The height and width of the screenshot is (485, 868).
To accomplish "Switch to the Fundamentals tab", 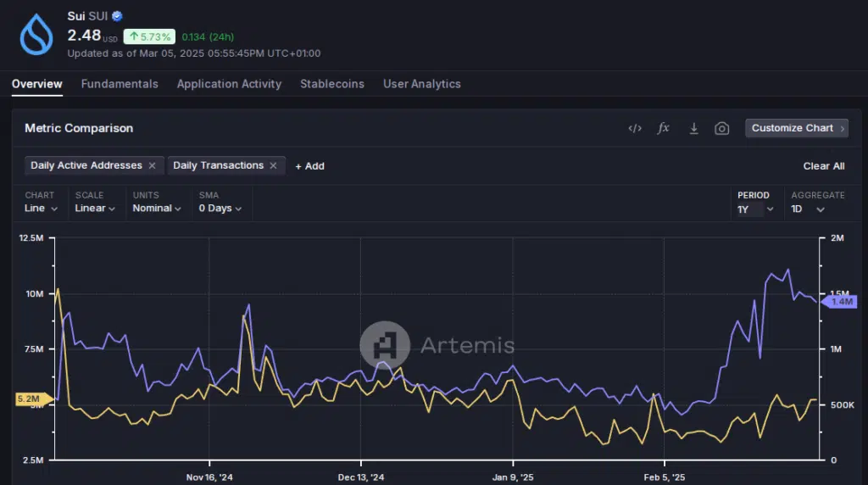I will [120, 84].
